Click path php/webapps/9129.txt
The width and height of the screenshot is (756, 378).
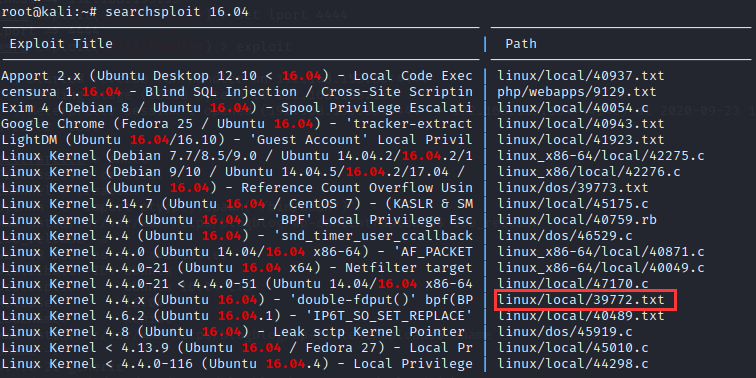577,92
